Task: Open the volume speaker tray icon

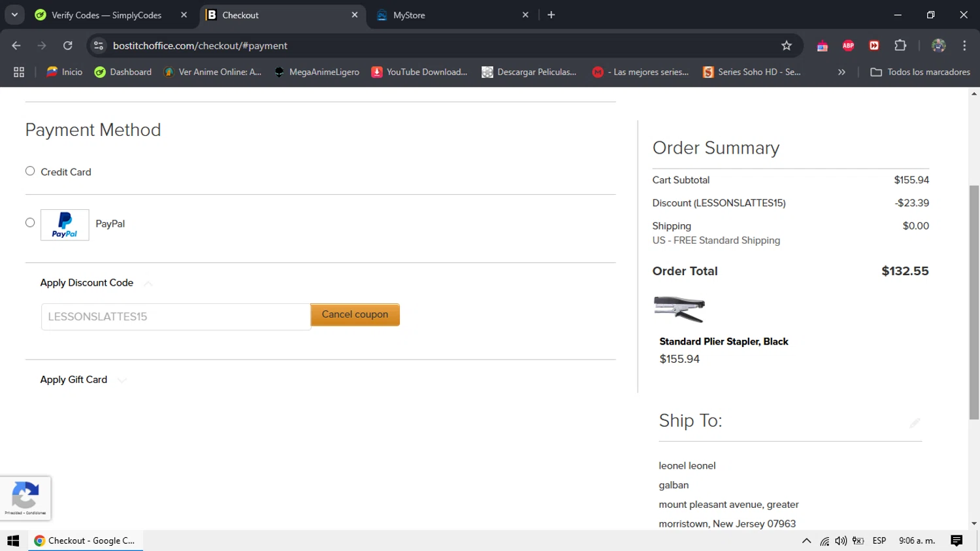Action: 841,541
